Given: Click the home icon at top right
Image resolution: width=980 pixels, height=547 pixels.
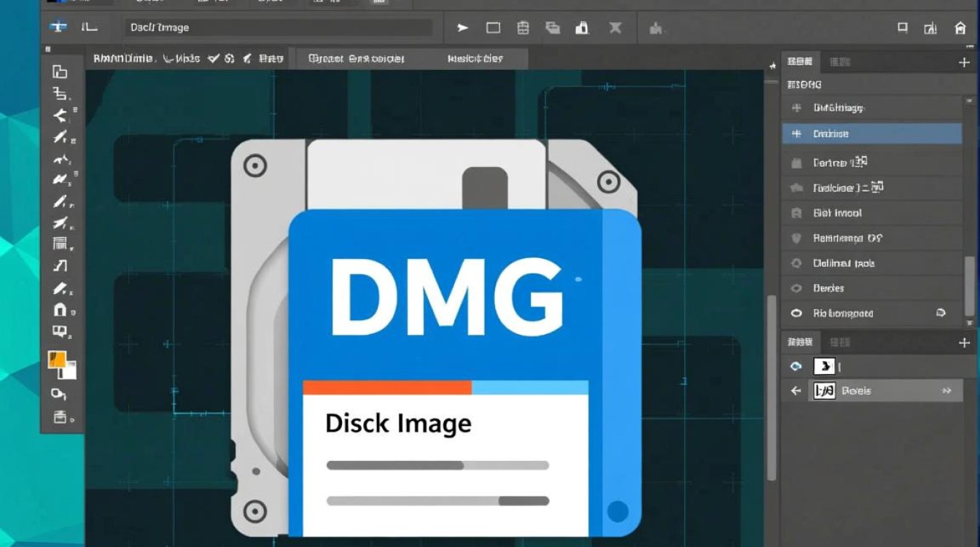Looking at the screenshot, I should [x=960, y=28].
